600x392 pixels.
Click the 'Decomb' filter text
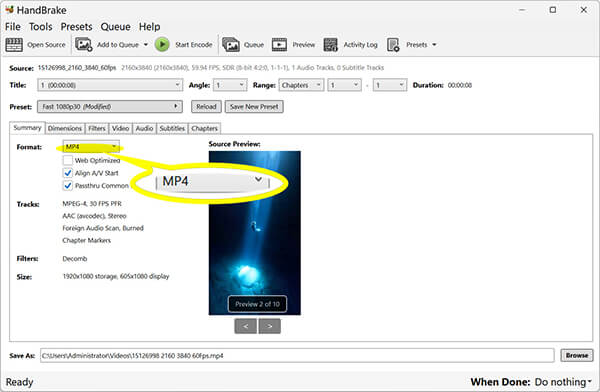[75, 259]
